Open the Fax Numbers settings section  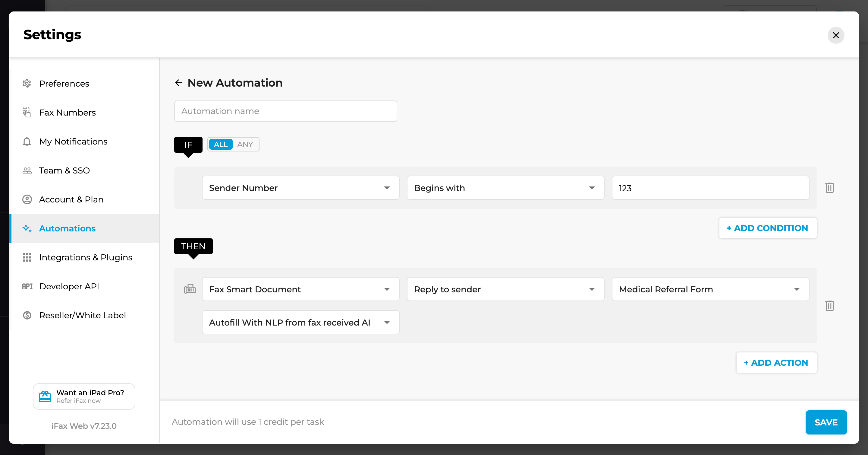click(x=68, y=112)
